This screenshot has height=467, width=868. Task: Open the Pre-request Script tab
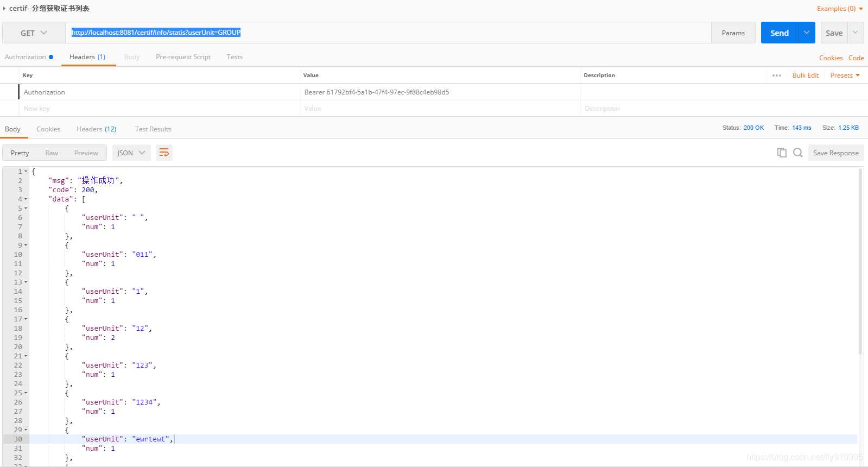(183, 57)
